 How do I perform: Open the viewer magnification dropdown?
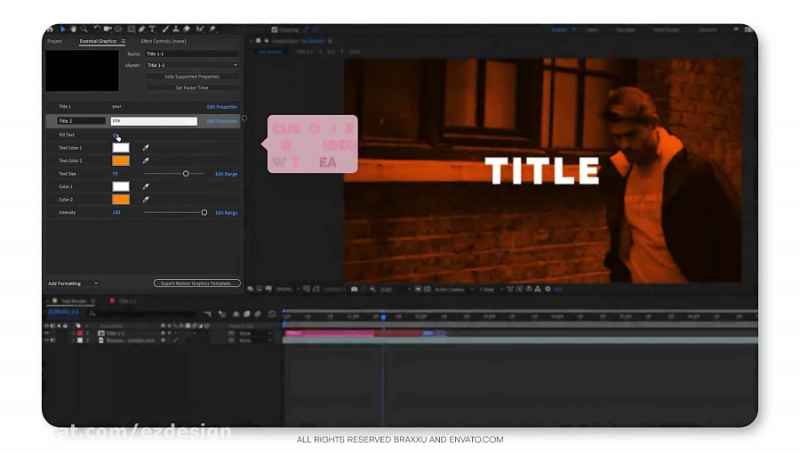[x=285, y=289]
